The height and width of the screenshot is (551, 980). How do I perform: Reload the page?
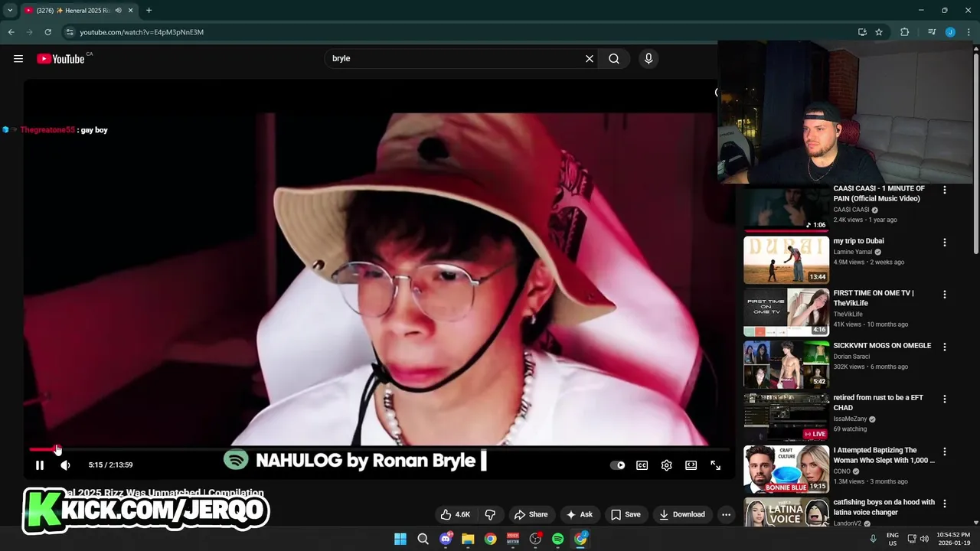pyautogui.click(x=47, y=32)
